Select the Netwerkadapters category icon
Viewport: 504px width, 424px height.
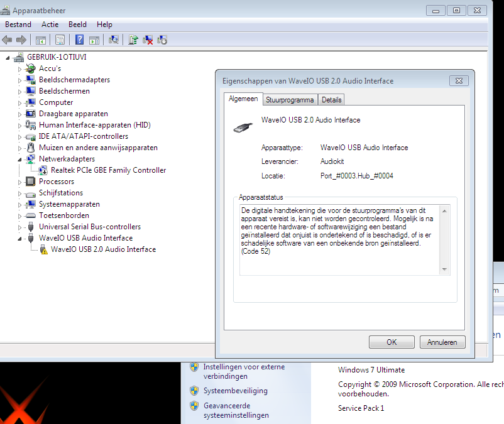point(31,159)
